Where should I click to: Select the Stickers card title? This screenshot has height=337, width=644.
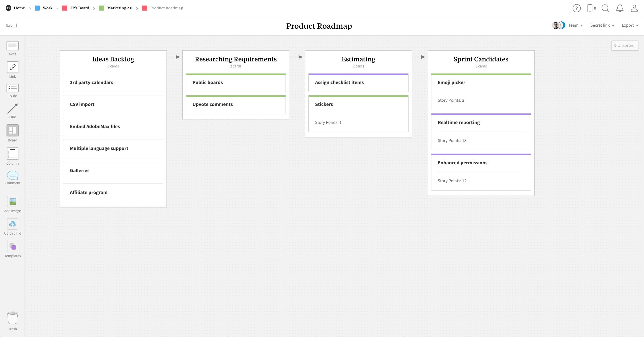[x=324, y=104]
